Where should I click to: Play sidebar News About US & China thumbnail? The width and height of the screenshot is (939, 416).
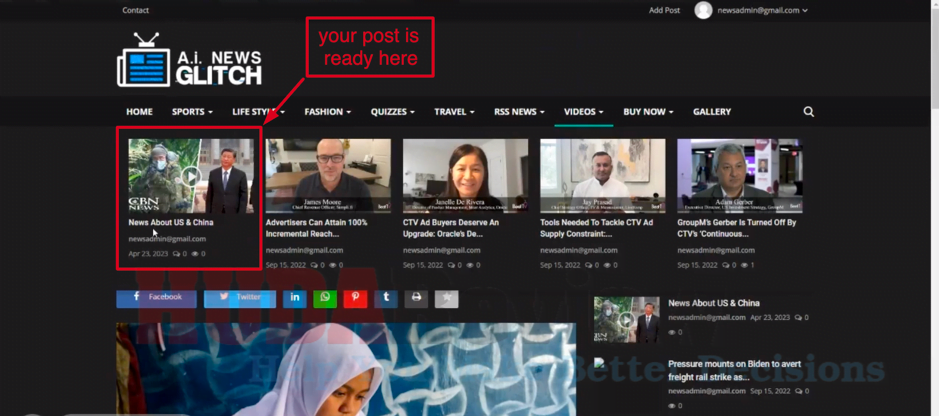pyautogui.click(x=626, y=320)
